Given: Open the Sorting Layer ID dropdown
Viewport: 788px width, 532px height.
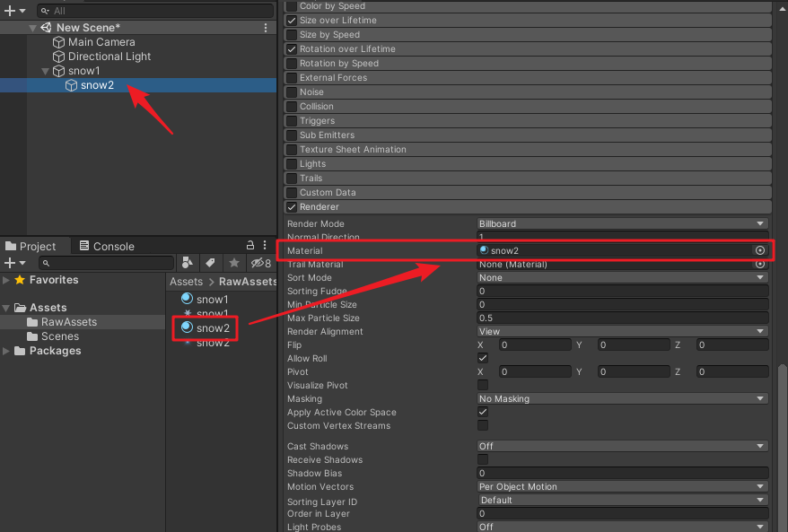Looking at the screenshot, I should [622, 500].
